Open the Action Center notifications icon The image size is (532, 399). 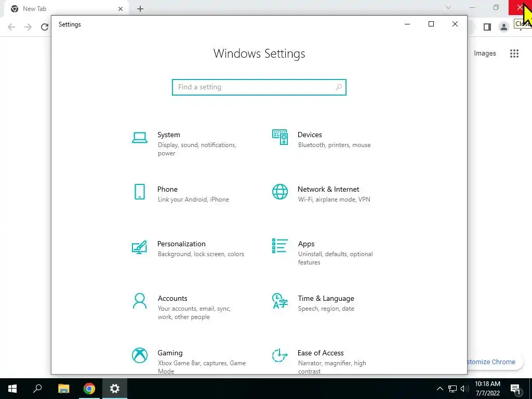515,389
